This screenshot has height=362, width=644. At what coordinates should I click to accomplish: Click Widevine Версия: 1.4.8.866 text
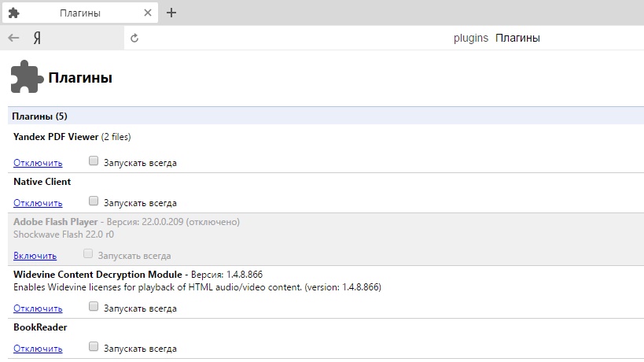point(226,275)
